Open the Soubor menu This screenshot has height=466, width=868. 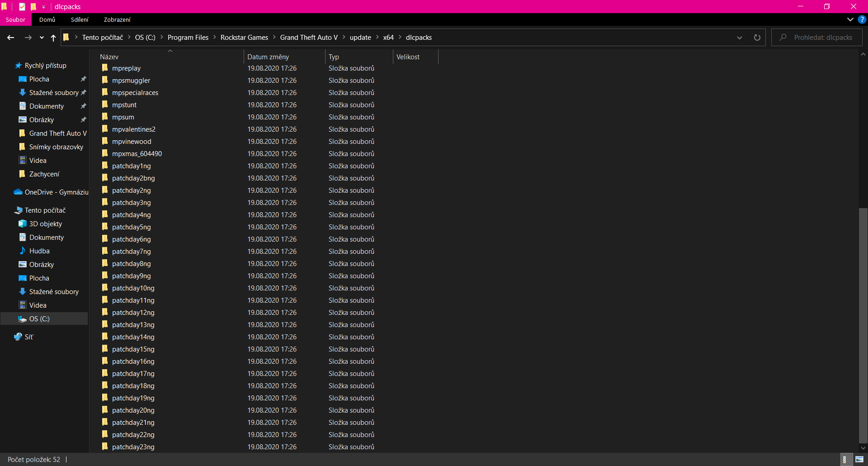coord(15,19)
